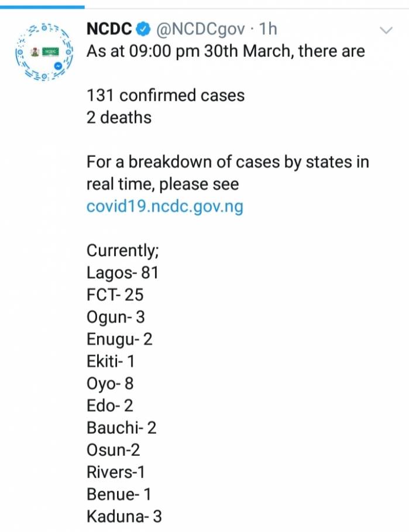Screen dimensions: 409x532
Task: Tap the 'Oyo- 8' entry
Action: tap(110, 384)
